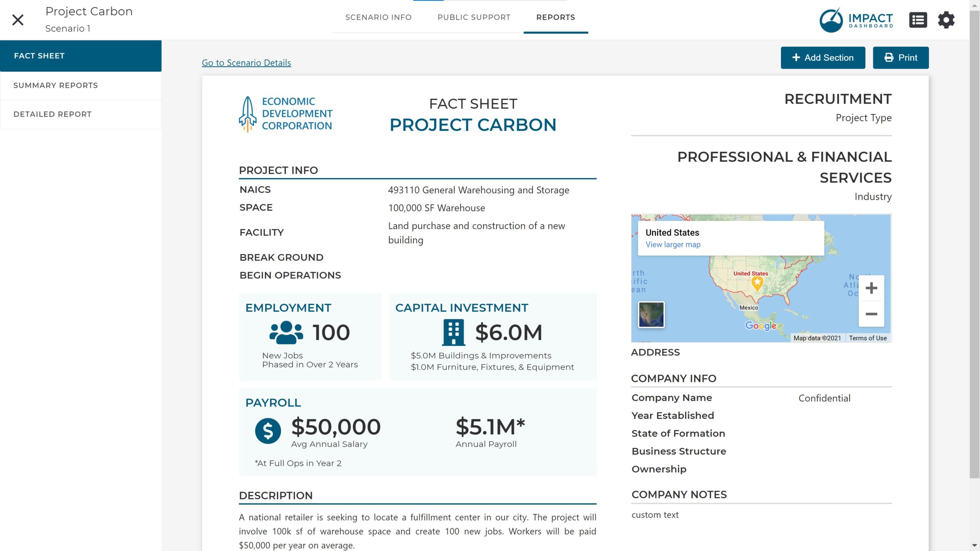Open View larger map link
This screenshot has height=551, width=980.
pos(673,245)
